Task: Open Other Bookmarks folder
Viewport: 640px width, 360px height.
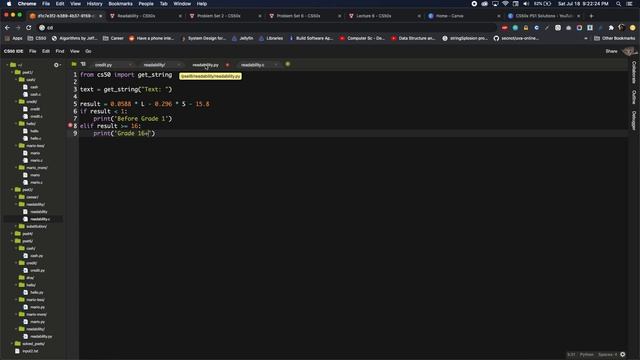Action: (614, 38)
